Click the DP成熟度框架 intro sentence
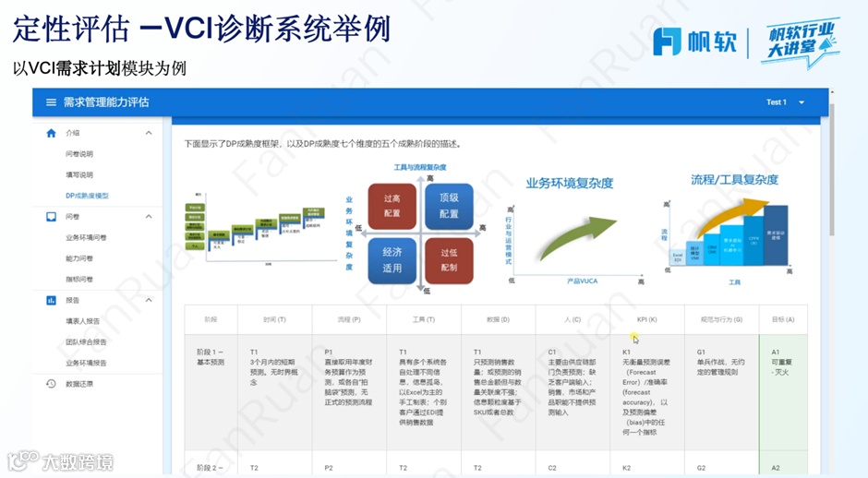Viewport: 868px width, 478px height. click(323, 144)
